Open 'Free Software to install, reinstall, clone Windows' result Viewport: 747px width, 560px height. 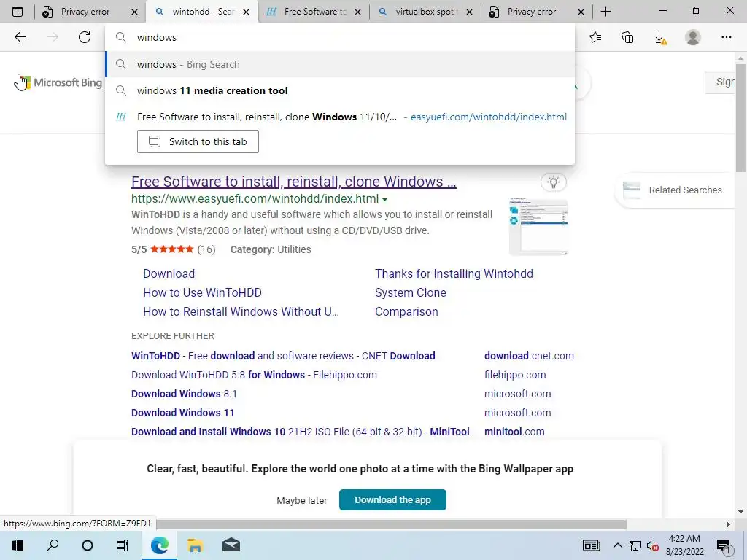tap(293, 182)
